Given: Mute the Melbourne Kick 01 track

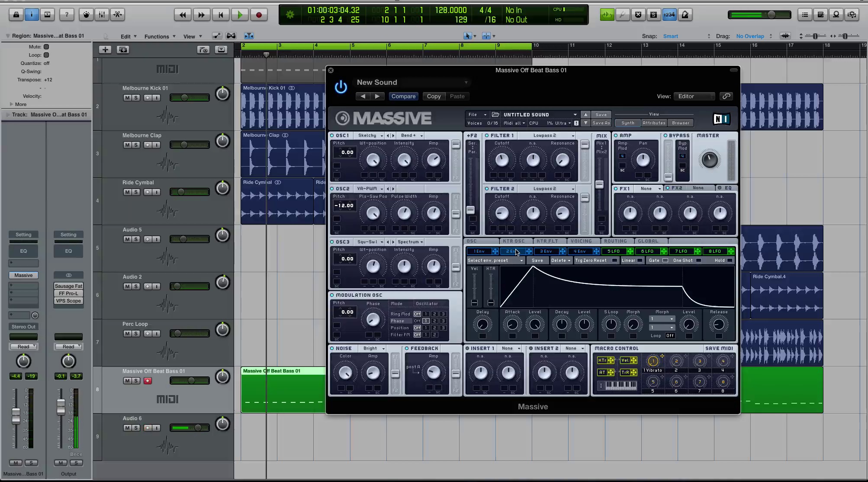Looking at the screenshot, I should tap(127, 98).
